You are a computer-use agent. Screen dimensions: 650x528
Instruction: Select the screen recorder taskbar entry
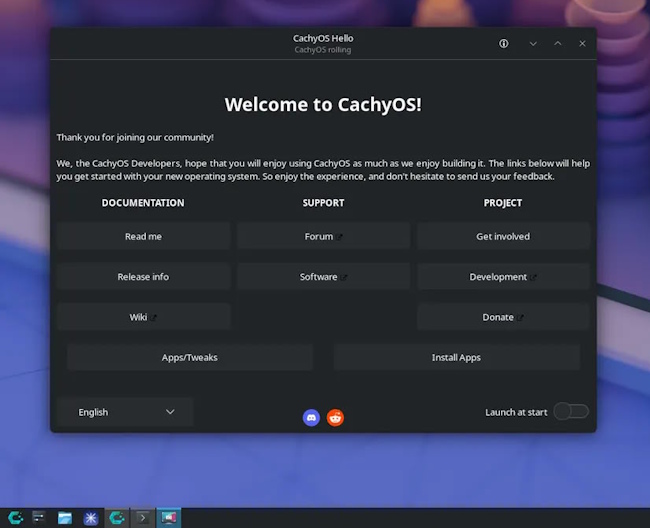click(x=168, y=518)
